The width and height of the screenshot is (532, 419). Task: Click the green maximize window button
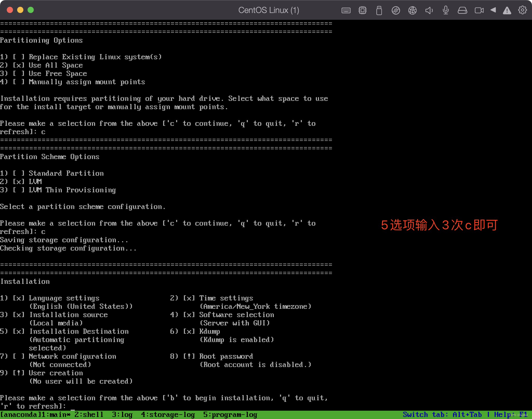click(x=31, y=10)
